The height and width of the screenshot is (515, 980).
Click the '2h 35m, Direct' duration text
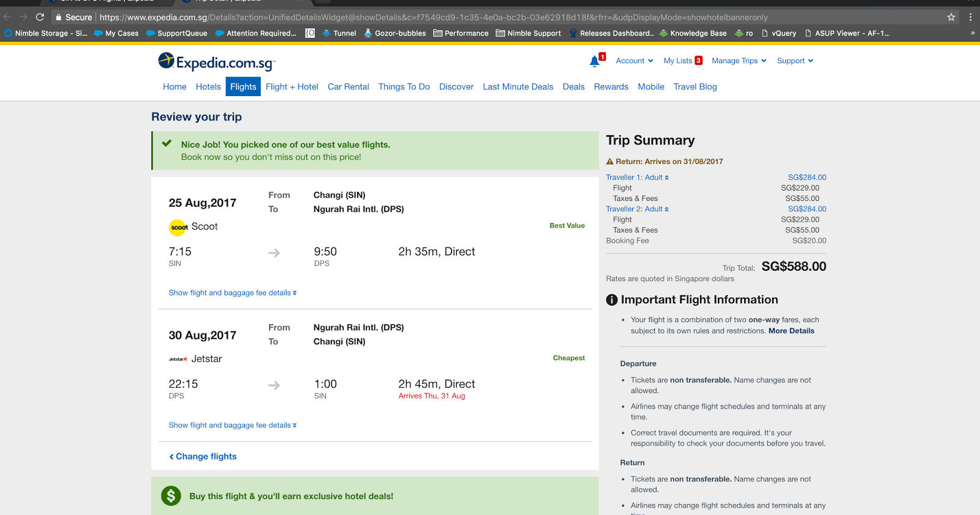click(437, 252)
